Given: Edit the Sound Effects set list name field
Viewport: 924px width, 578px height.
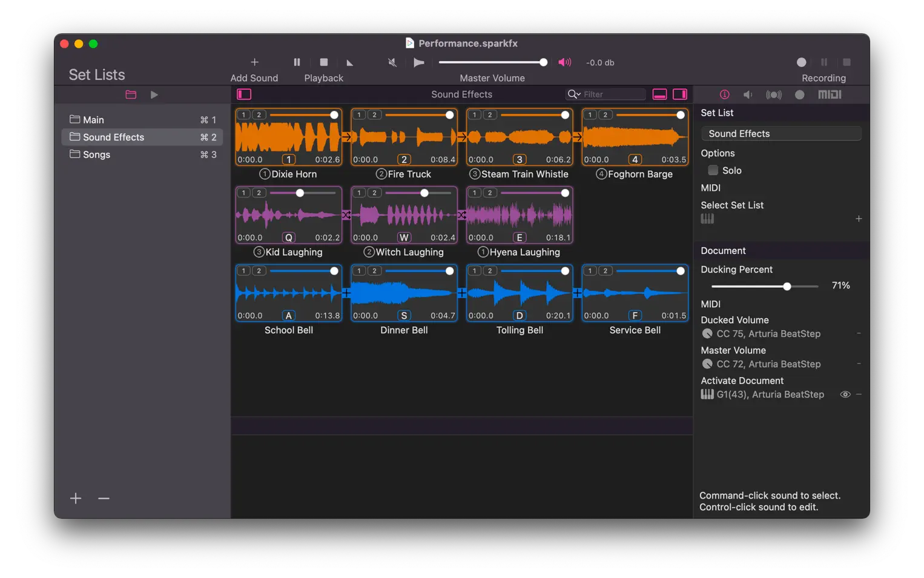Looking at the screenshot, I should (x=781, y=133).
